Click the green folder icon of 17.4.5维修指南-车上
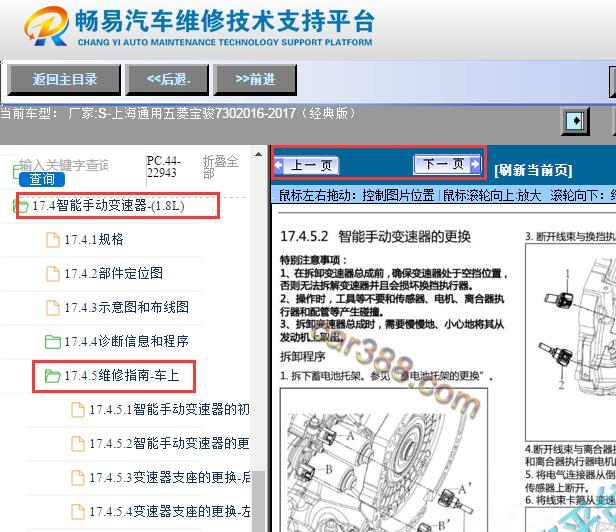The image size is (616, 532). point(53,376)
